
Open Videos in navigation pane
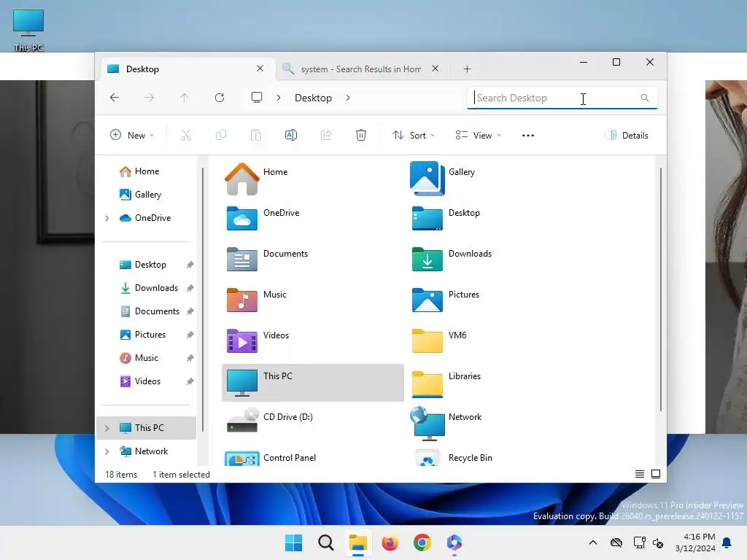(x=147, y=381)
